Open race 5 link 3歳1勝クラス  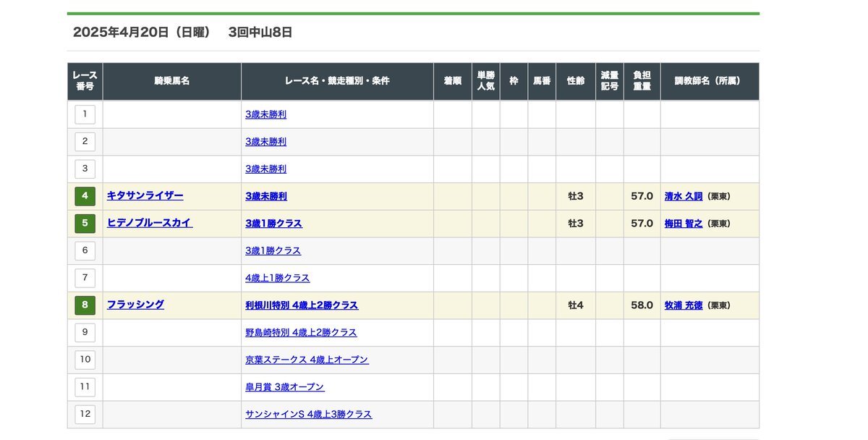click(273, 224)
